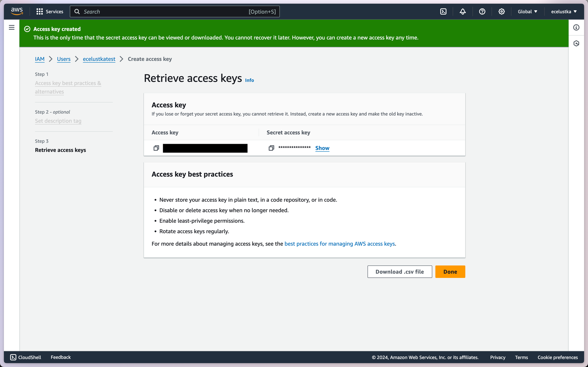Go to the Users breadcrumb
This screenshot has width=588, height=367.
64,59
